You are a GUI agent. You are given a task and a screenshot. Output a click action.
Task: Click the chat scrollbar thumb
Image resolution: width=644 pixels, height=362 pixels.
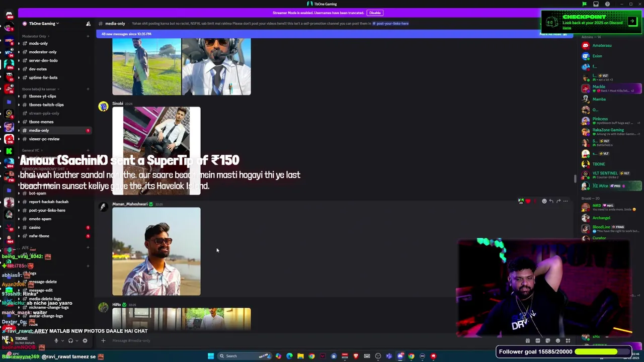pos(576,178)
